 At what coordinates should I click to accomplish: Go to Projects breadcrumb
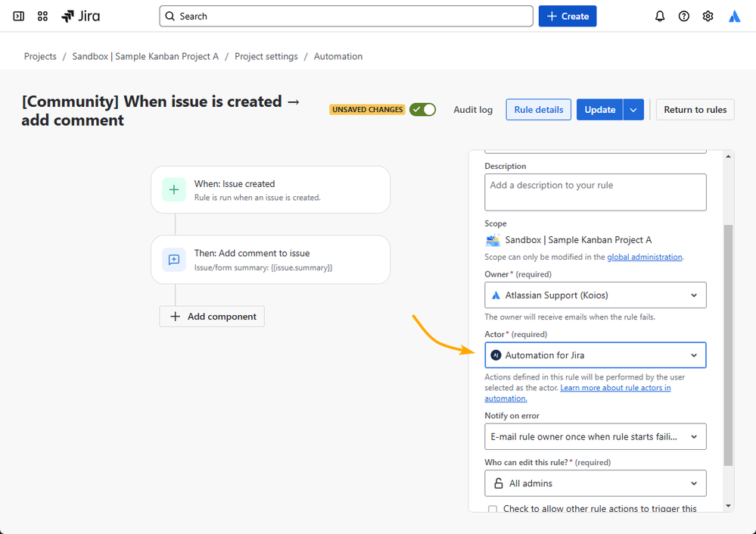40,57
